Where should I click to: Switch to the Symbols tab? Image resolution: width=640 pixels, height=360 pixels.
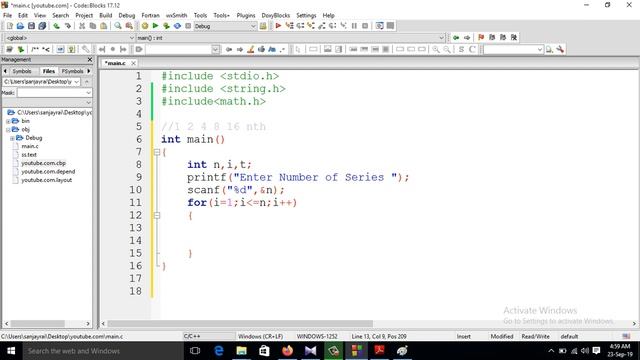22,71
